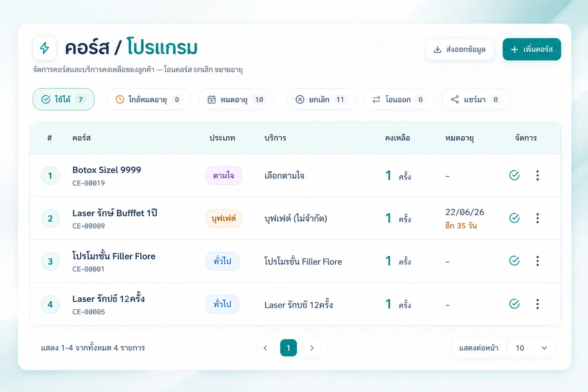Click the ทั่วไป badge in CE-00001 row
The image size is (588, 392).
point(222,261)
